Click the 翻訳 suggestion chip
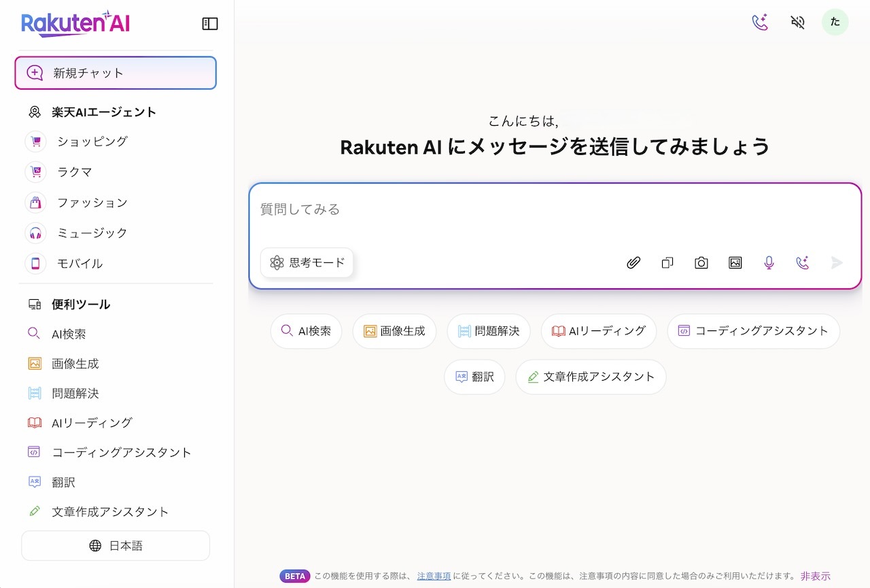The height and width of the screenshot is (588, 870). (x=474, y=377)
